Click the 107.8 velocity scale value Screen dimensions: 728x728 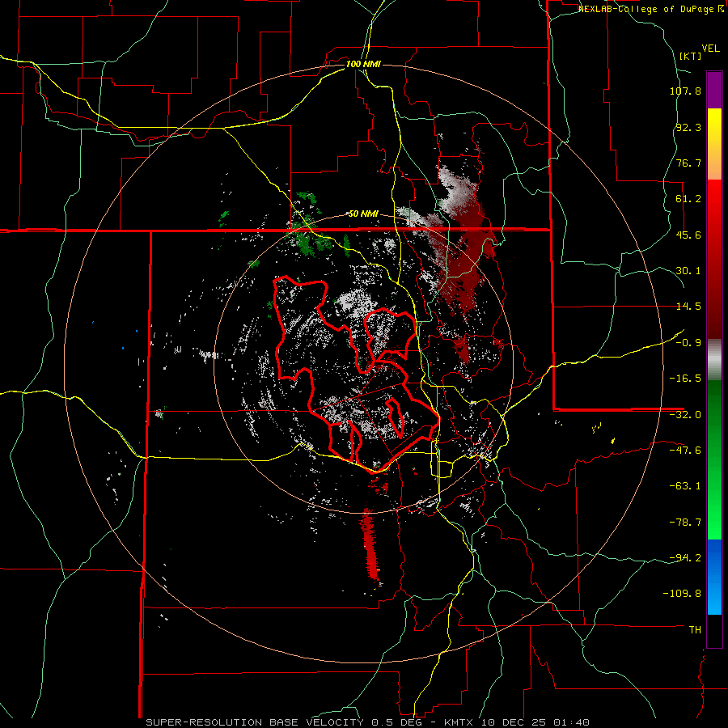[x=685, y=91]
